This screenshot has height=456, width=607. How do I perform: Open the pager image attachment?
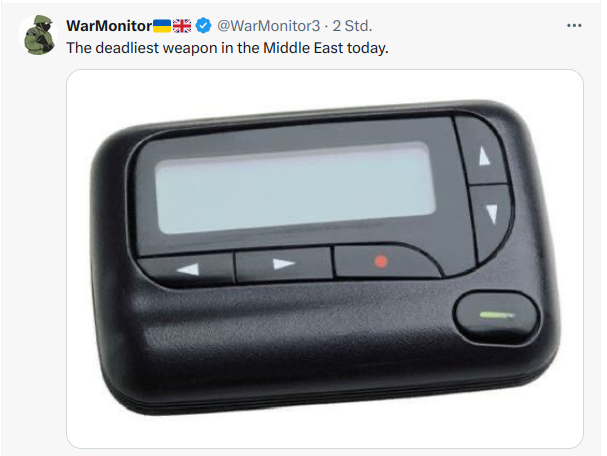[x=325, y=259]
